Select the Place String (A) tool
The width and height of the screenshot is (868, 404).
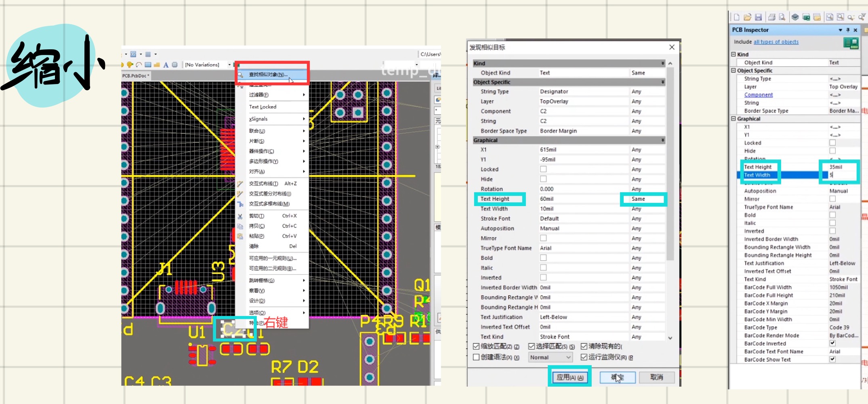[x=166, y=65]
